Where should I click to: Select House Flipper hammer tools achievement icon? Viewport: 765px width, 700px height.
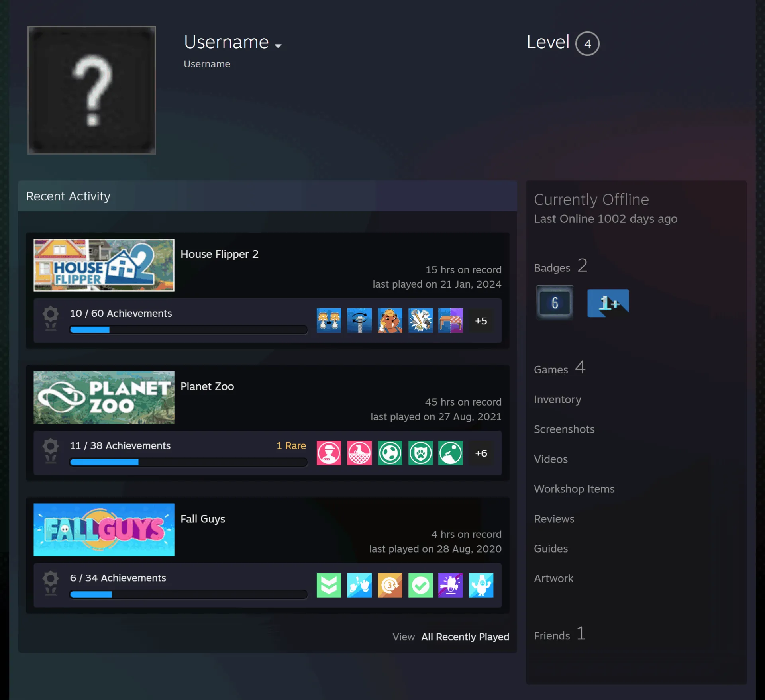point(420,320)
